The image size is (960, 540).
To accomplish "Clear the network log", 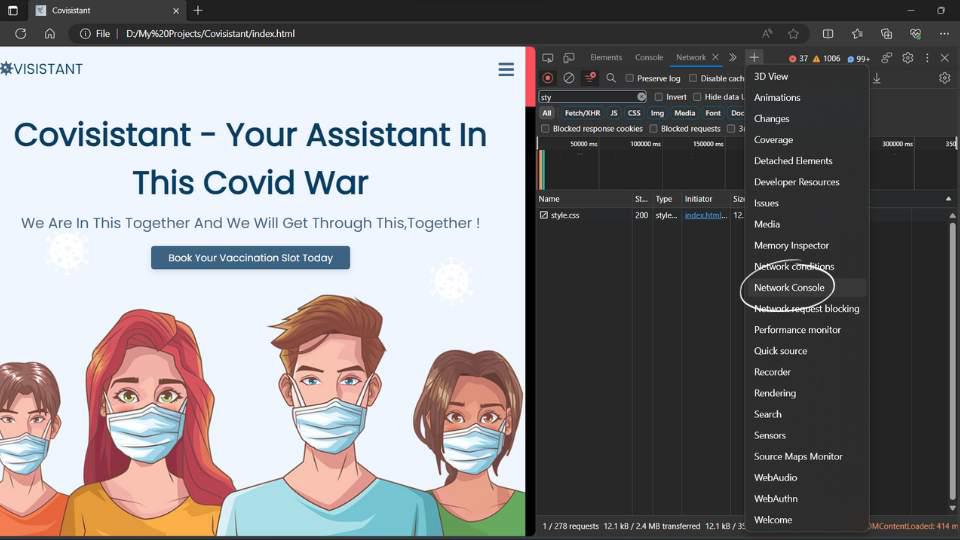I will click(568, 78).
